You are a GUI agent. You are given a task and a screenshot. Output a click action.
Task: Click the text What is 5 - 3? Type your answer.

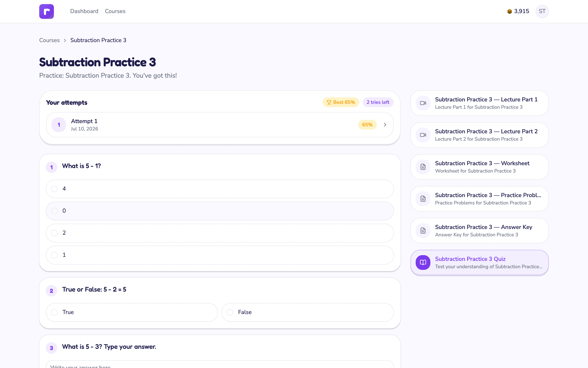(109, 347)
